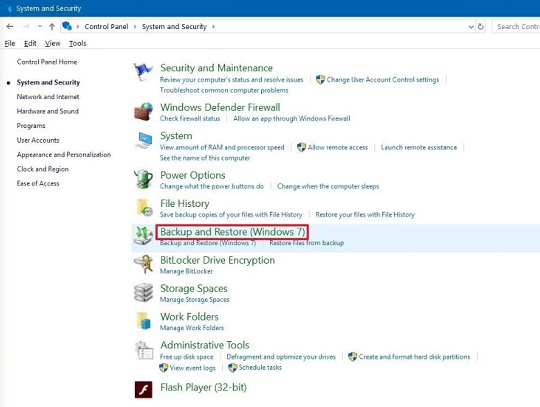
Task: Select User Accounts in sidebar
Action: [38, 140]
